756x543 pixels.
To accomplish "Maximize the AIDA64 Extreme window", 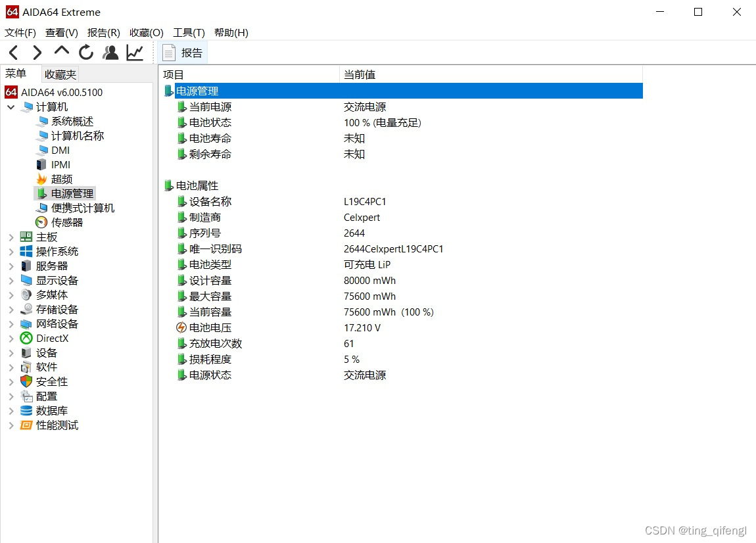I will click(x=697, y=12).
